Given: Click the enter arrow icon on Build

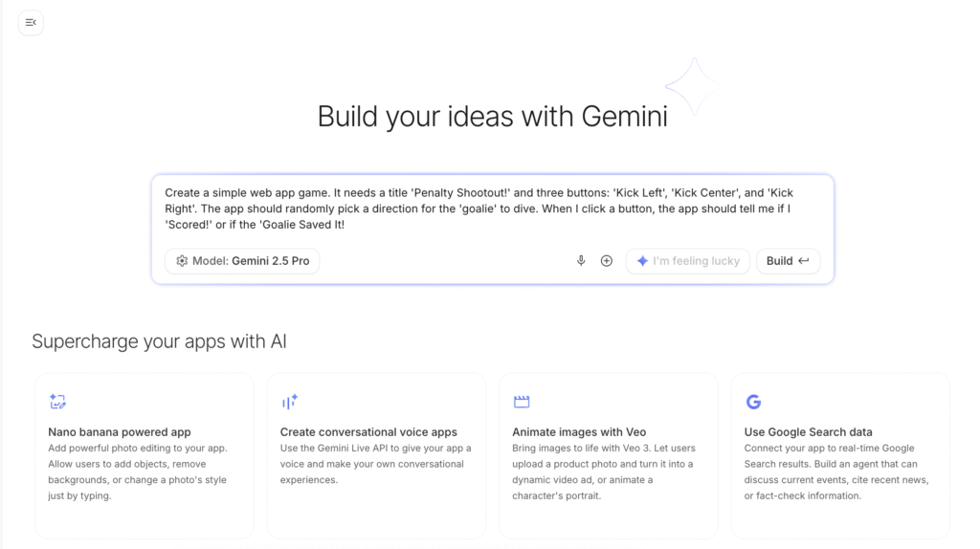Looking at the screenshot, I should [x=804, y=261].
